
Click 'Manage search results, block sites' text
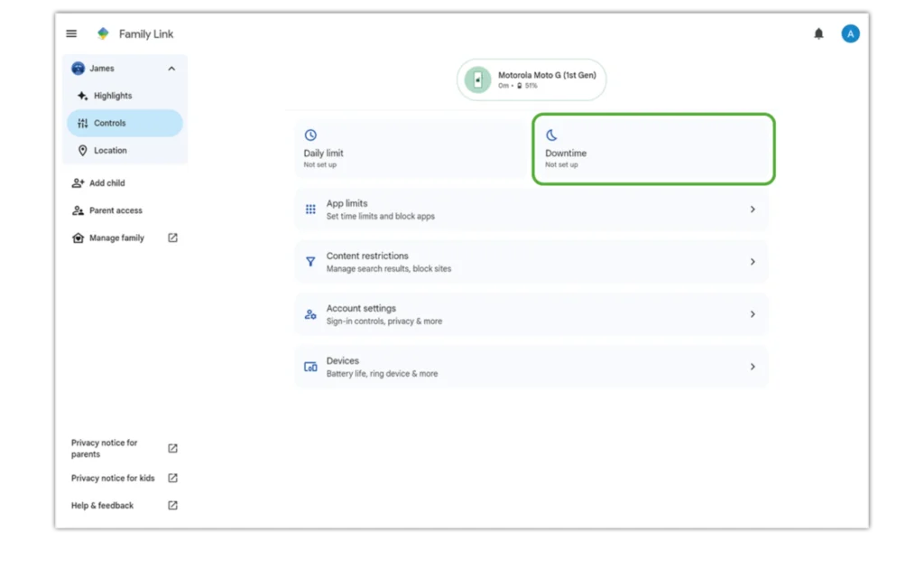click(389, 269)
